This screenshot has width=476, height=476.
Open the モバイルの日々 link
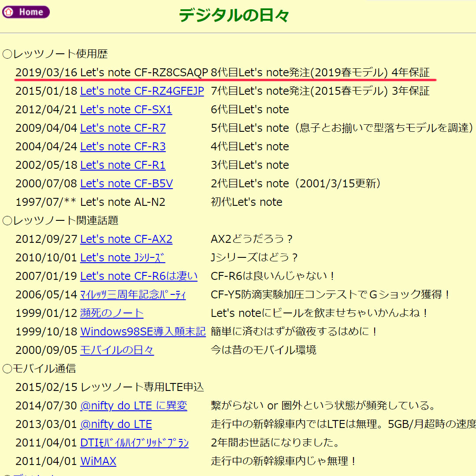[x=117, y=350]
